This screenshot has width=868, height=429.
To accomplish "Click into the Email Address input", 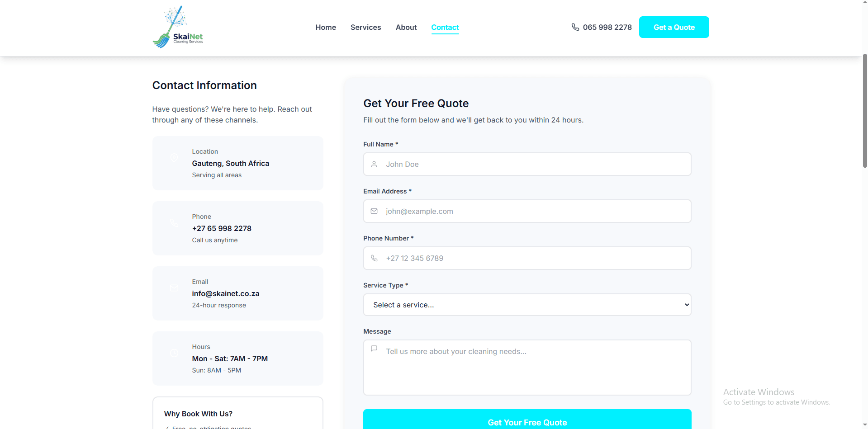I will pyautogui.click(x=534, y=211).
